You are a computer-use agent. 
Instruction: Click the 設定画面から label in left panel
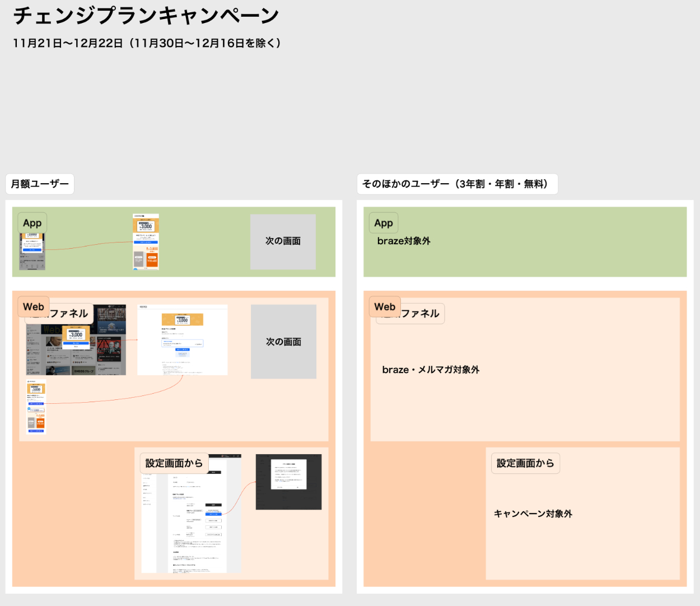tap(174, 463)
